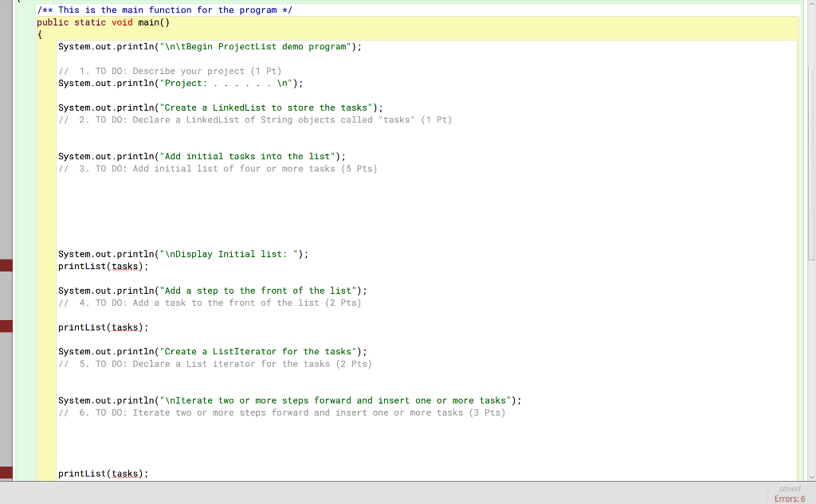Click the saved status label
The width and height of the screenshot is (816, 504).
[790, 488]
